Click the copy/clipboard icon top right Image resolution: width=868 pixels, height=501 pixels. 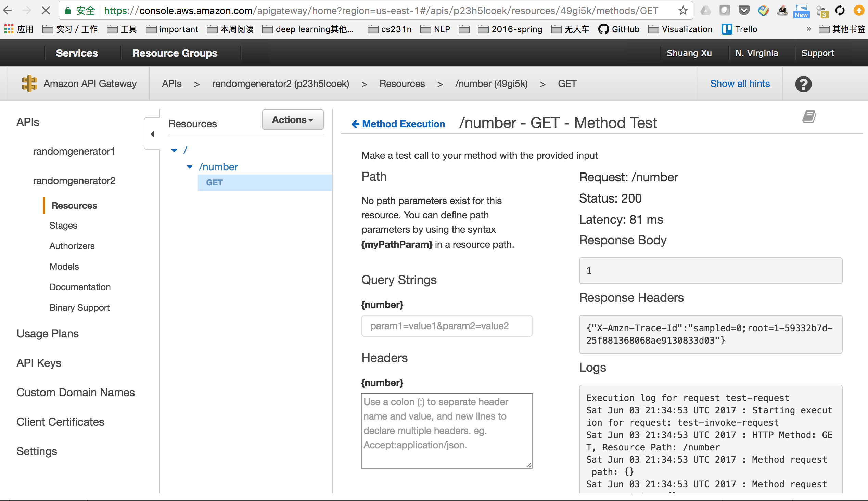coord(809,116)
